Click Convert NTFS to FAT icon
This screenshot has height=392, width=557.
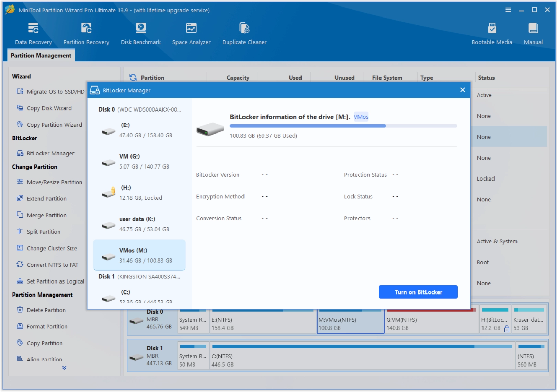tap(20, 264)
